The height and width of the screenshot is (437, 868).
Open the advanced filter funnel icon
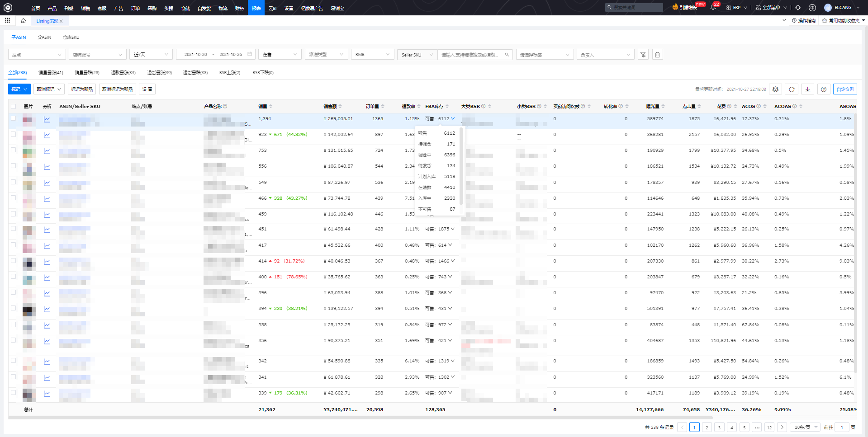pos(643,55)
